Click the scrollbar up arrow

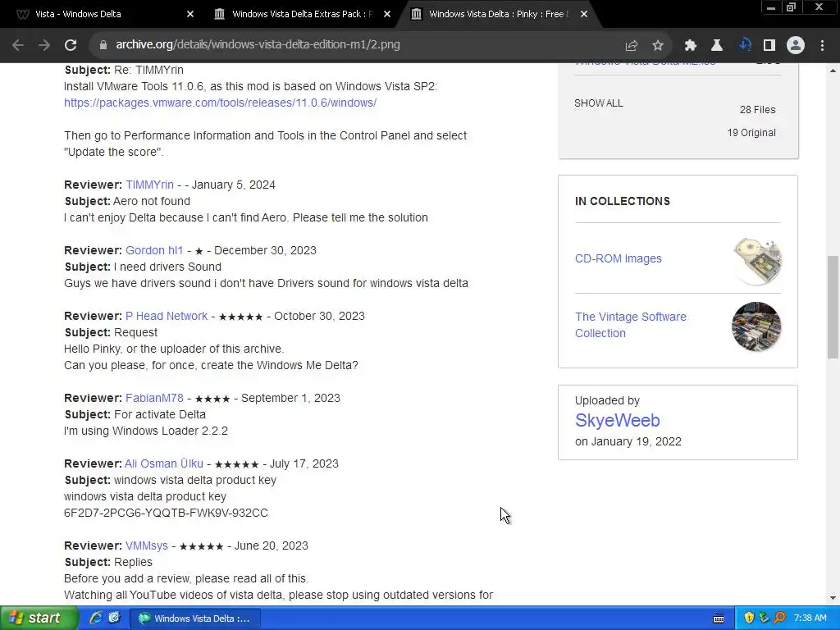[x=833, y=71]
